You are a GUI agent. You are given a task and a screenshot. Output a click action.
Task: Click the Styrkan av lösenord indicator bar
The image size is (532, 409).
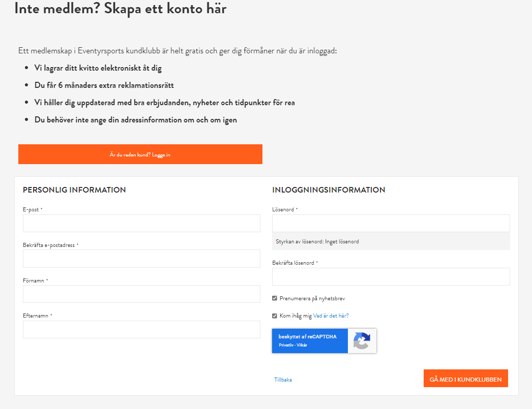tap(391, 241)
